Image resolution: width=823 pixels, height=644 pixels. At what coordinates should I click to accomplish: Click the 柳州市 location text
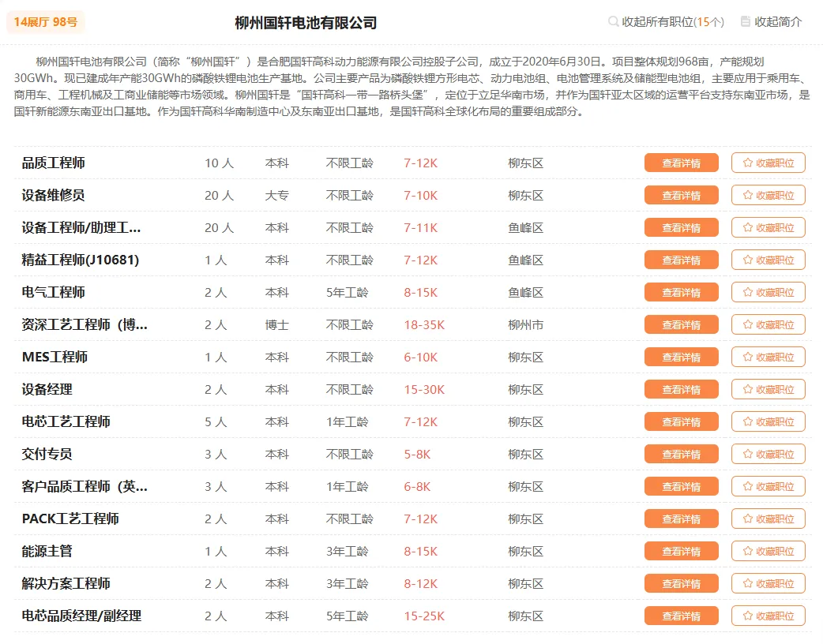coord(525,325)
